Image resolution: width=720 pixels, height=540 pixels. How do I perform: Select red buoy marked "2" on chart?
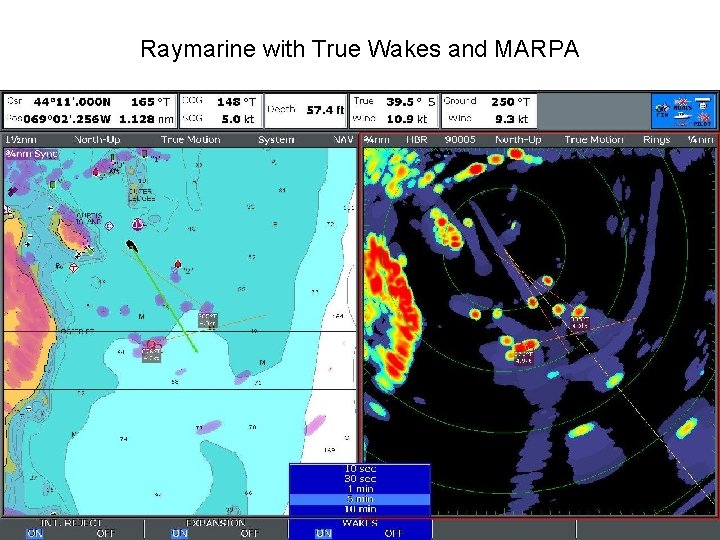(178, 264)
